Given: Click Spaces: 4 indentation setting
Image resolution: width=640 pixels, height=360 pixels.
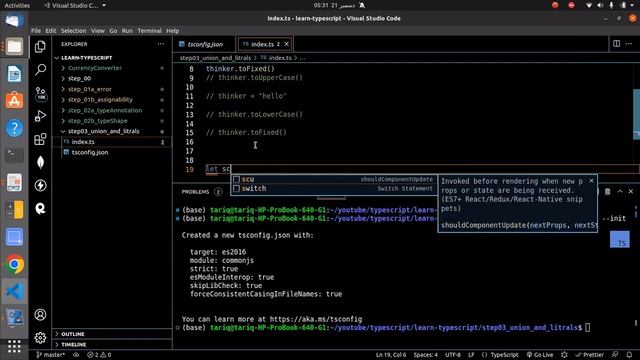Looking at the screenshot, I should click(x=425, y=355).
